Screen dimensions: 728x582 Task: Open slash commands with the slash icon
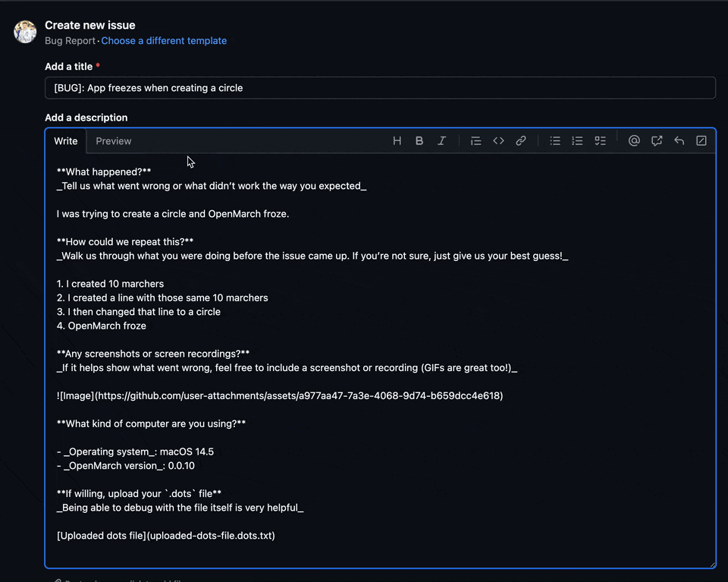tap(701, 140)
